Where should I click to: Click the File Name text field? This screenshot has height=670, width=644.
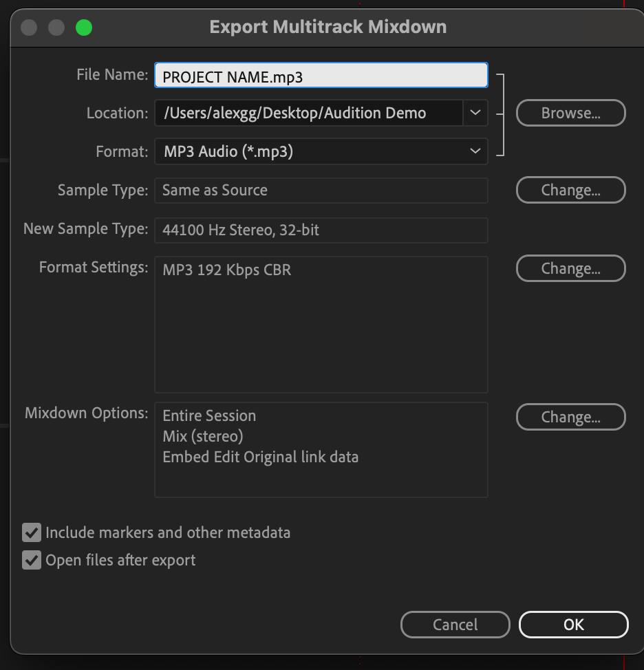[321, 76]
